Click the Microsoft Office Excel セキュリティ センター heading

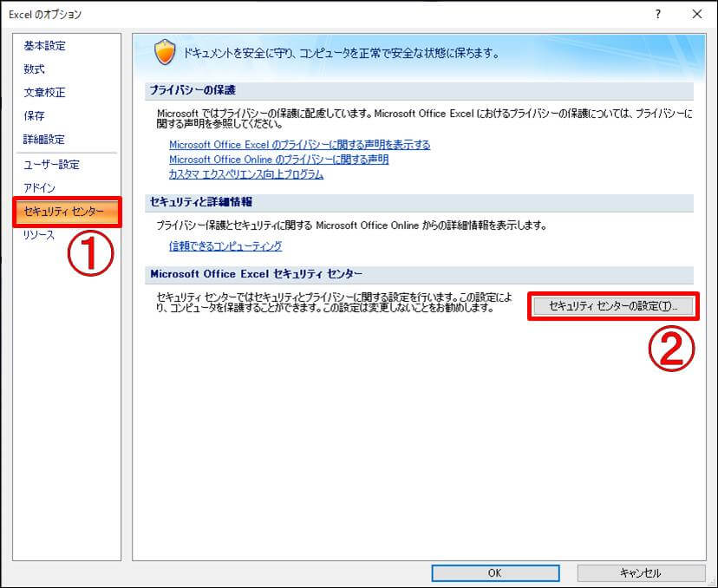[257, 274]
